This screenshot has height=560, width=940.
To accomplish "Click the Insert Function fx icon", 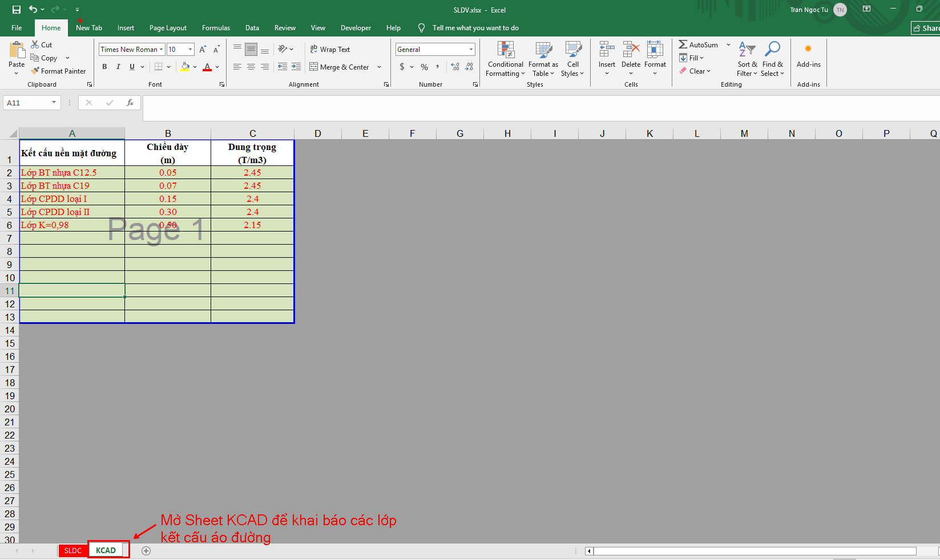I will click(130, 103).
